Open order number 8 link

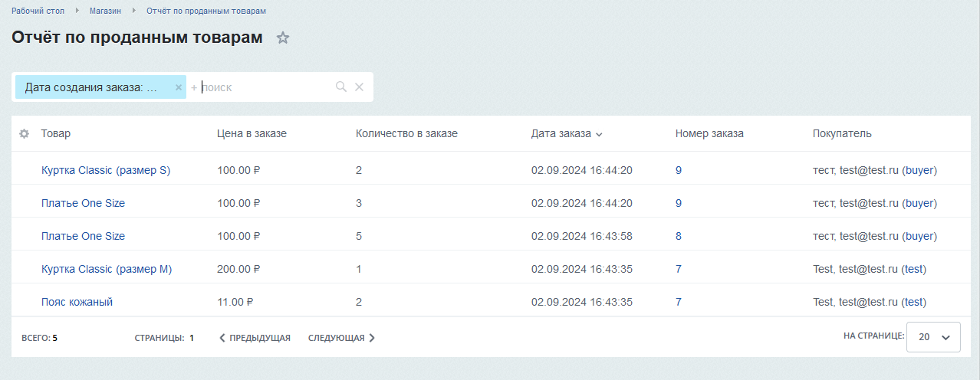pyautogui.click(x=679, y=237)
